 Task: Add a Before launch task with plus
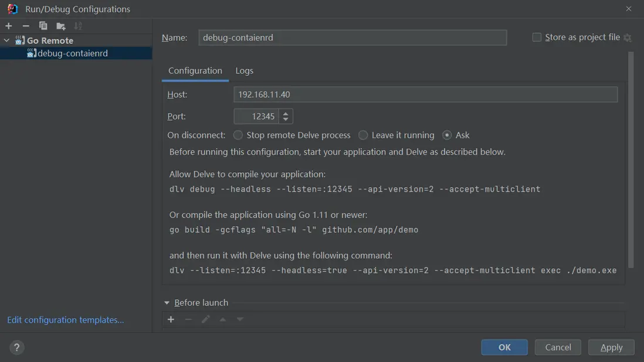coord(171,319)
